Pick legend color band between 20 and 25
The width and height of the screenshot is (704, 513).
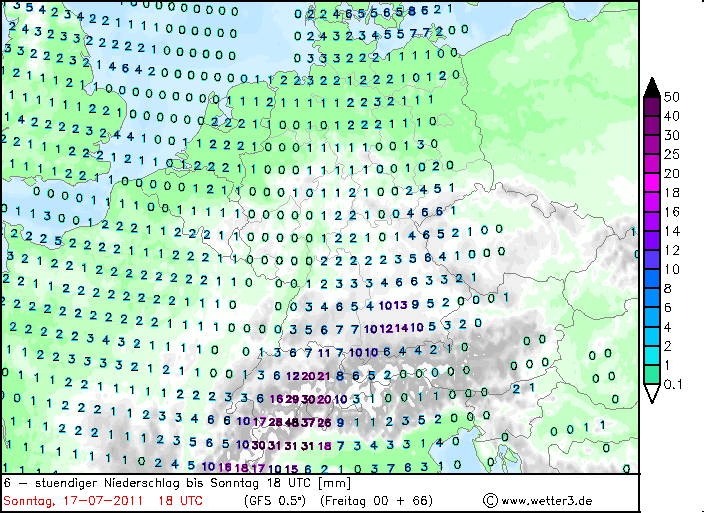[x=652, y=164]
